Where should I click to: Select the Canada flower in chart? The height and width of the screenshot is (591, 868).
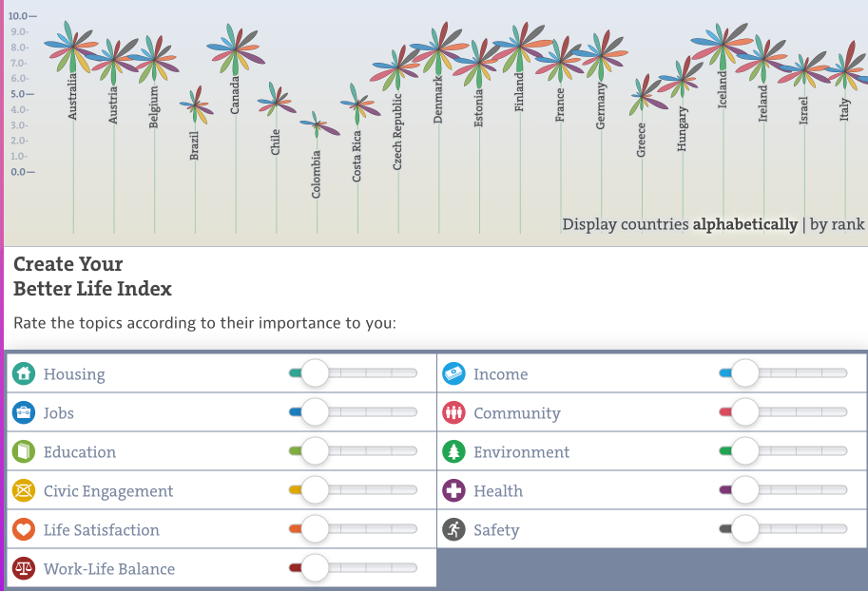[x=236, y=48]
